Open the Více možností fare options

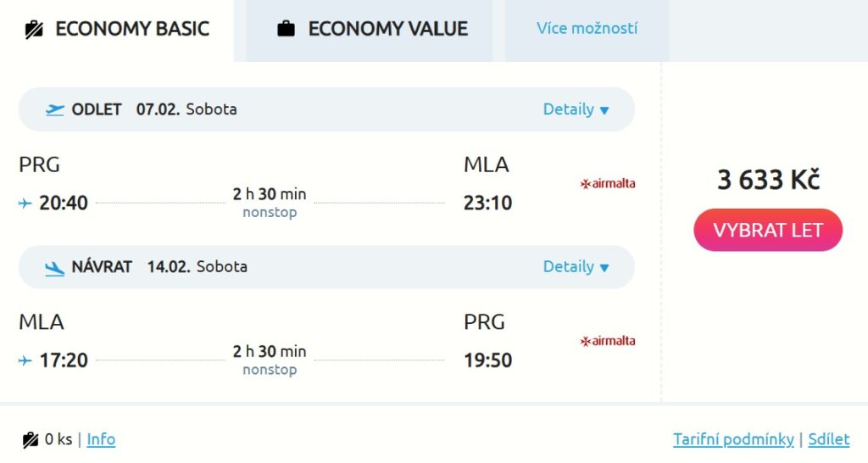coord(587,29)
